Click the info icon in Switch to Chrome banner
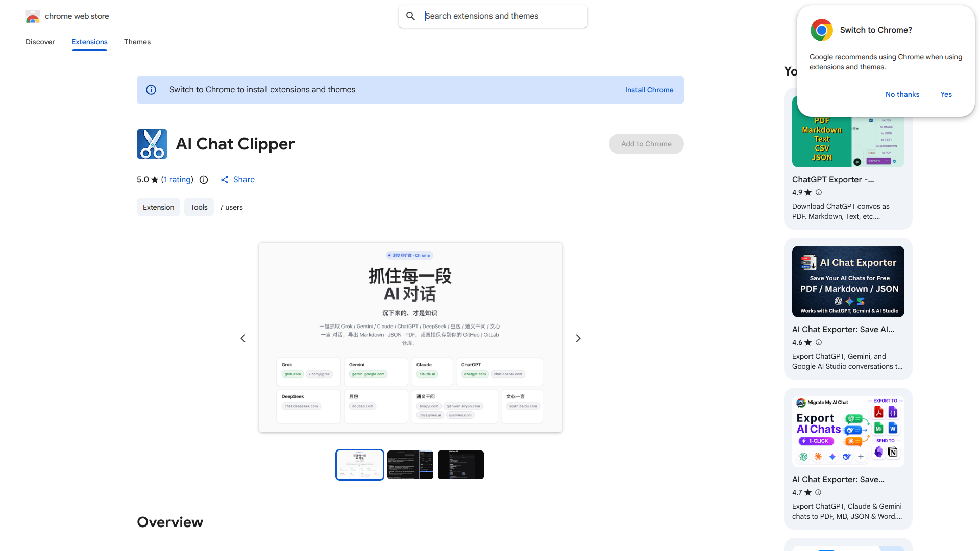980x551 pixels. tap(151, 90)
